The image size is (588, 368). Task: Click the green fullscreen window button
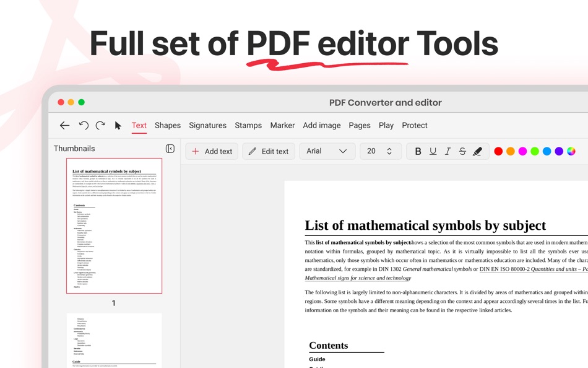point(81,102)
